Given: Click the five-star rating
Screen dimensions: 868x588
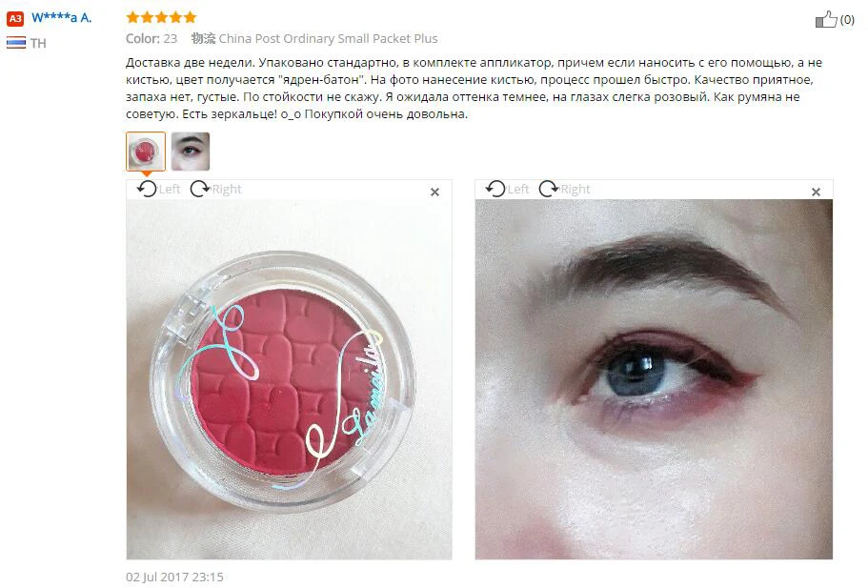Looking at the screenshot, I should 161,17.
